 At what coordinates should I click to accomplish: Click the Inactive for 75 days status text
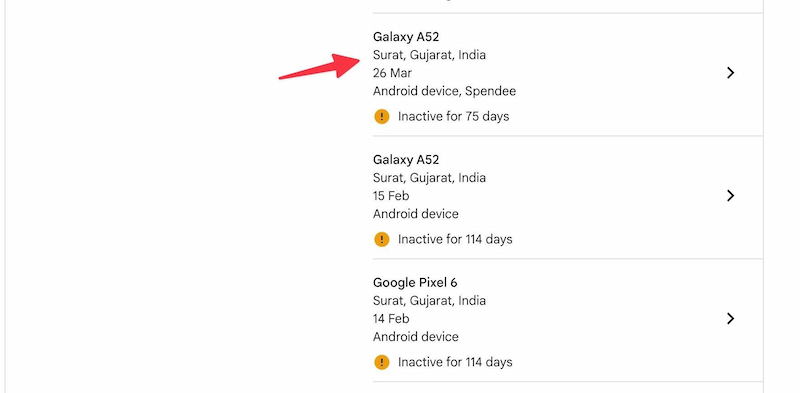click(x=454, y=116)
